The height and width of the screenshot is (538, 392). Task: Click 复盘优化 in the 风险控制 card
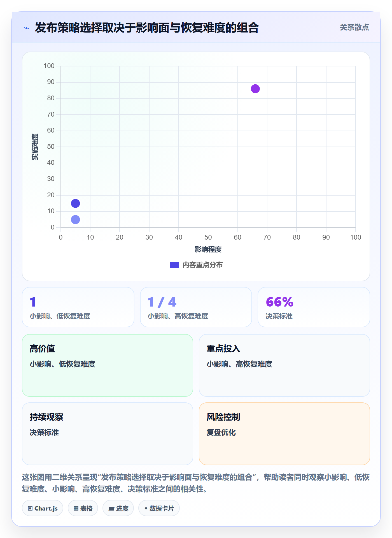coord(221,432)
